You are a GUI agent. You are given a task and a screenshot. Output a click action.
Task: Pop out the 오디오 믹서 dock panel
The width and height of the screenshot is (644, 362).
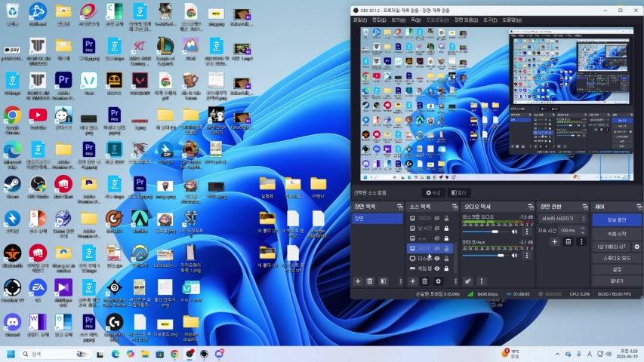click(531, 207)
